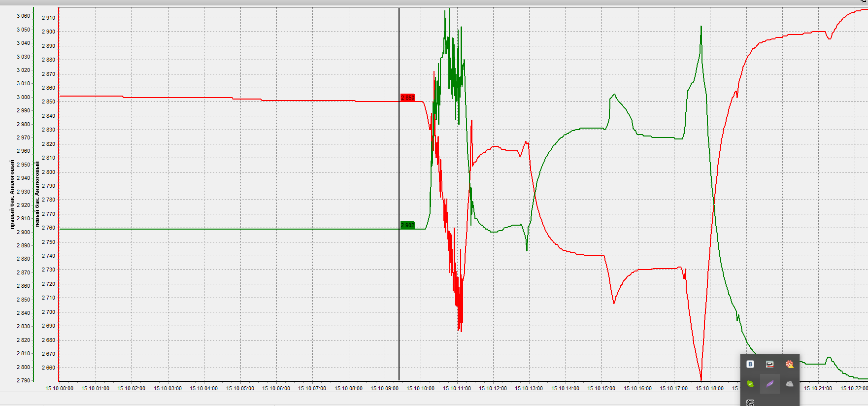Click the 15.10 21:00 time axis label

click(818, 388)
